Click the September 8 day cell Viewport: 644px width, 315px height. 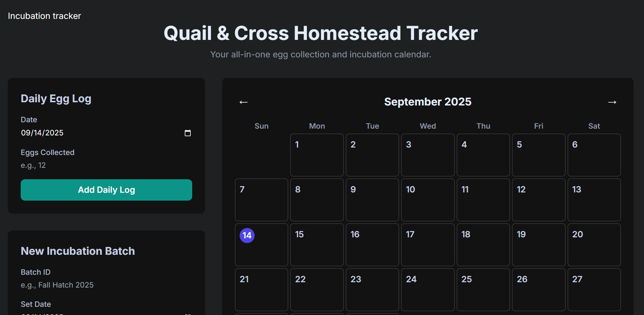[316, 200]
